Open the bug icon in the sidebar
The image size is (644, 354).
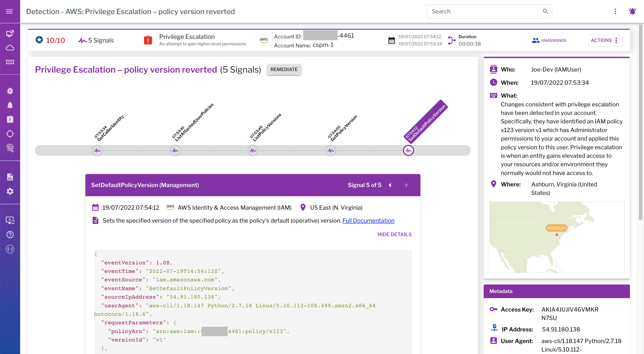(10, 91)
